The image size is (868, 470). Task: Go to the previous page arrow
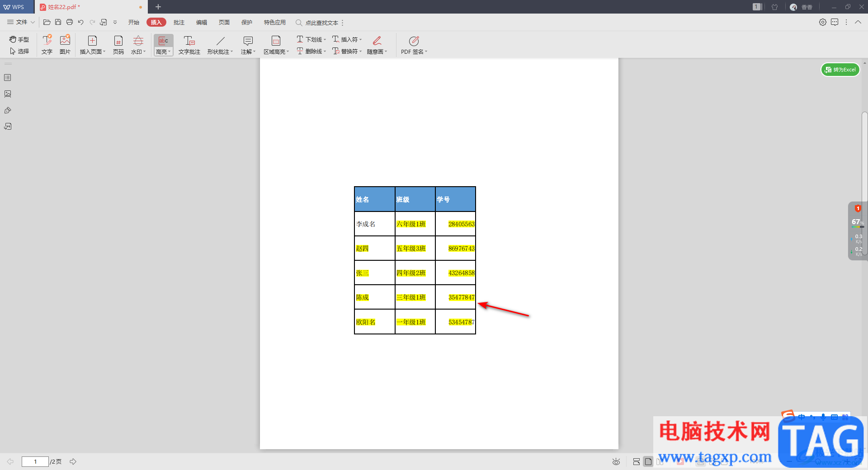click(x=10, y=461)
